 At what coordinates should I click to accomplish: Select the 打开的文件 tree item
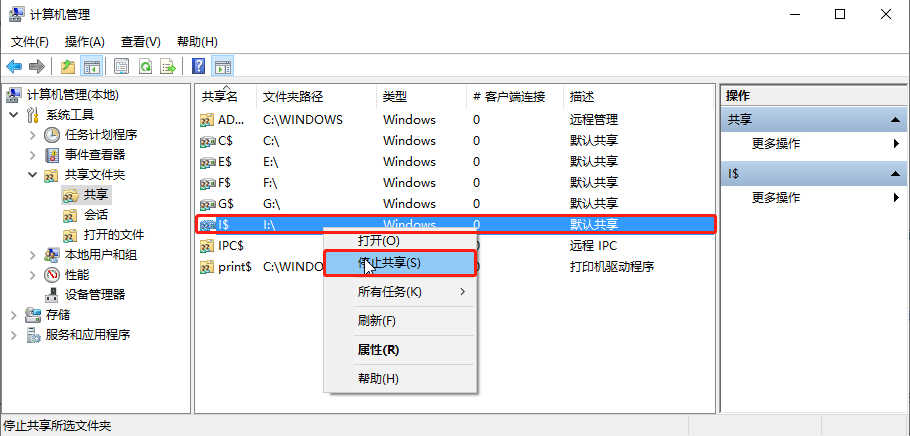click(x=114, y=235)
